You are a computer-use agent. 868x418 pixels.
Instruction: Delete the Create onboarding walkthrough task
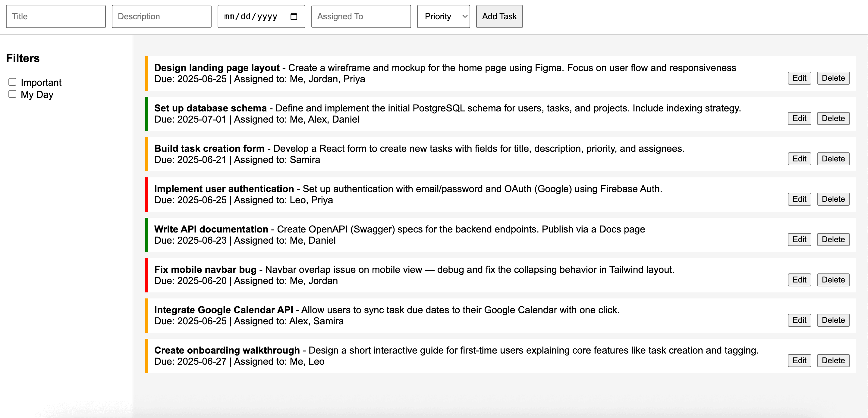tap(833, 361)
